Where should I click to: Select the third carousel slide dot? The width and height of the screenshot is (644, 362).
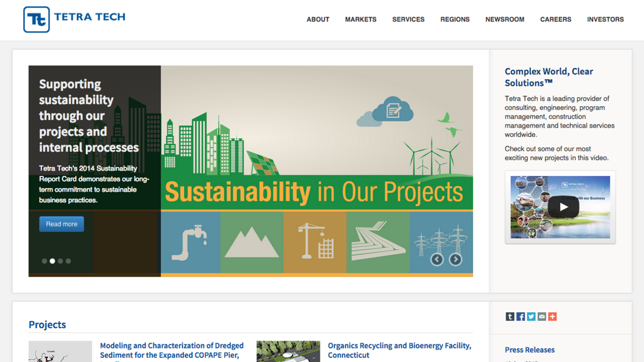pos(60,261)
